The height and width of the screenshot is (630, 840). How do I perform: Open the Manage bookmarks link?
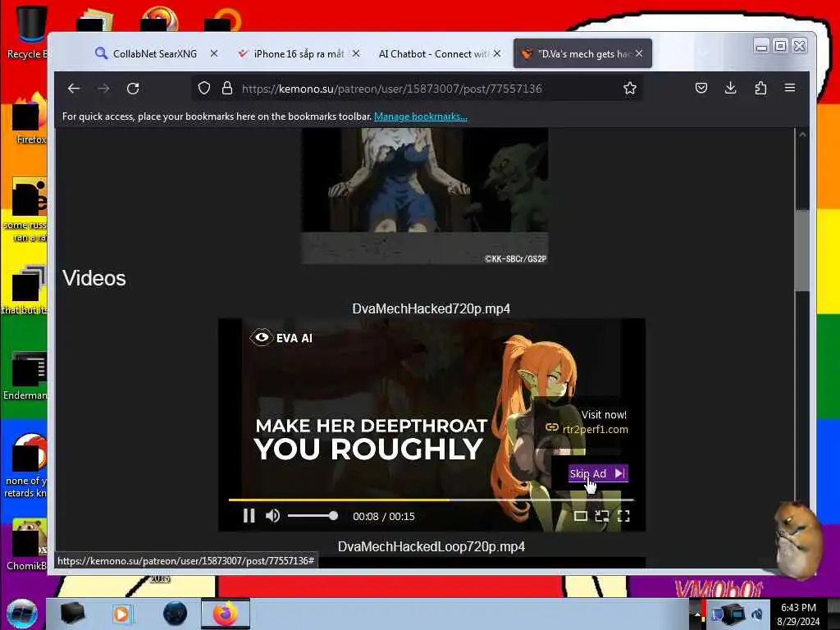tap(421, 116)
